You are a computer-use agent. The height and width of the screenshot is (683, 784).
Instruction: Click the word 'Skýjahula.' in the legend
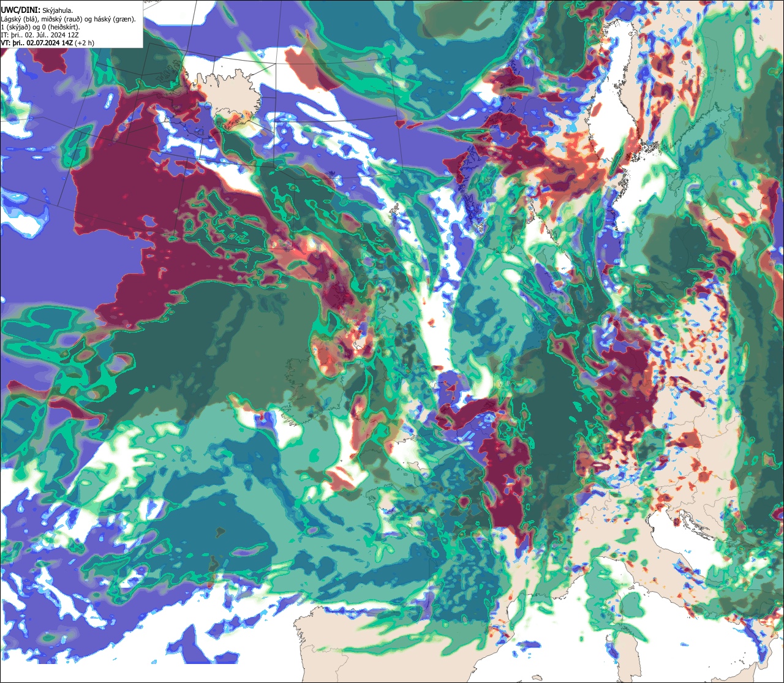pyautogui.click(x=58, y=10)
